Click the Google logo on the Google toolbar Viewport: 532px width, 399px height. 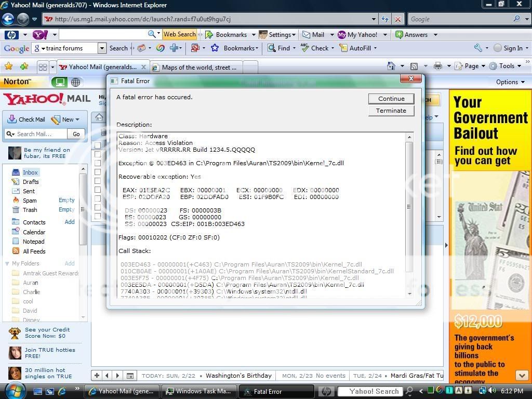(16, 48)
